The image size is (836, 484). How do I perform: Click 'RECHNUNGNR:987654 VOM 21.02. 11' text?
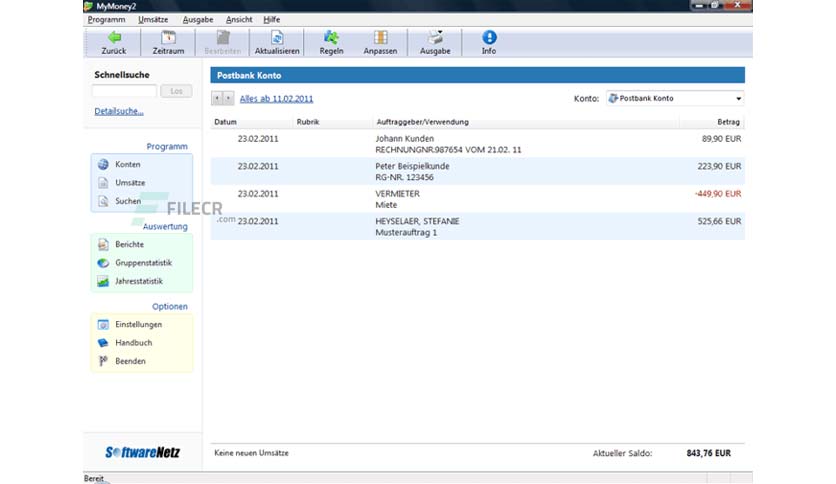[x=448, y=150]
